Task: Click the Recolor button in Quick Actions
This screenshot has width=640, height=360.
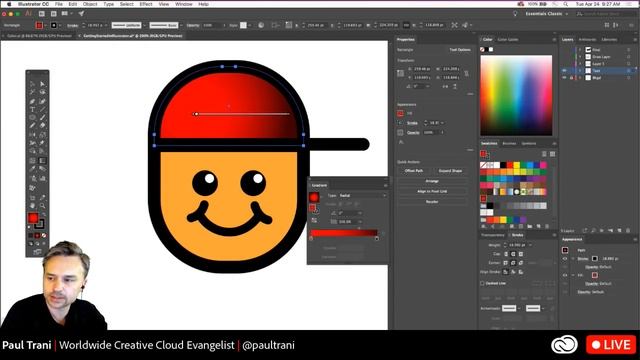Action: [432, 202]
